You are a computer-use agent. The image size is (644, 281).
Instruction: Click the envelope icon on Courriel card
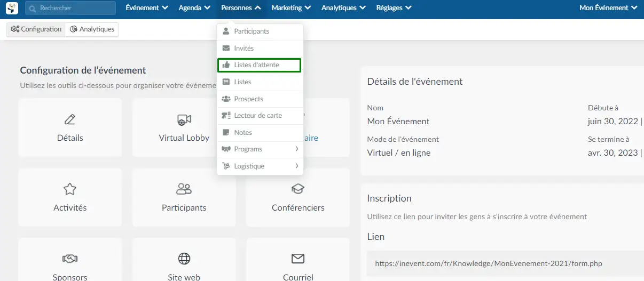tap(298, 259)
